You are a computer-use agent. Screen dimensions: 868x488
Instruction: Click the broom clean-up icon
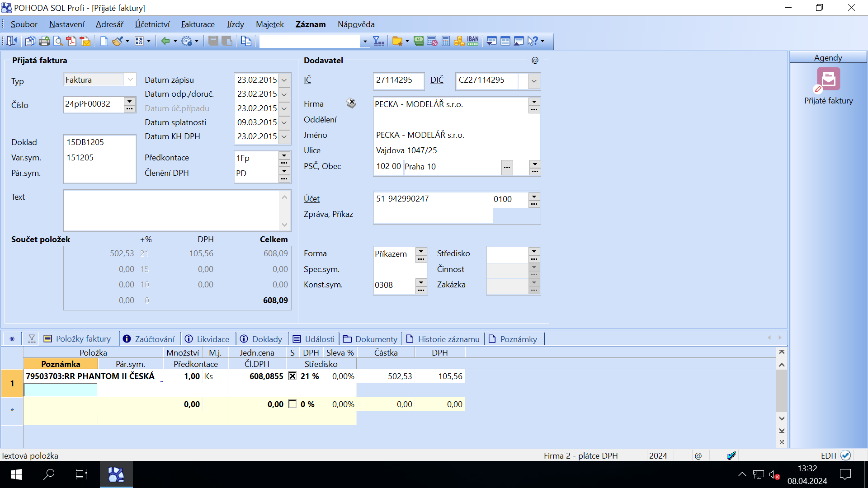click(x=118, y=41)
